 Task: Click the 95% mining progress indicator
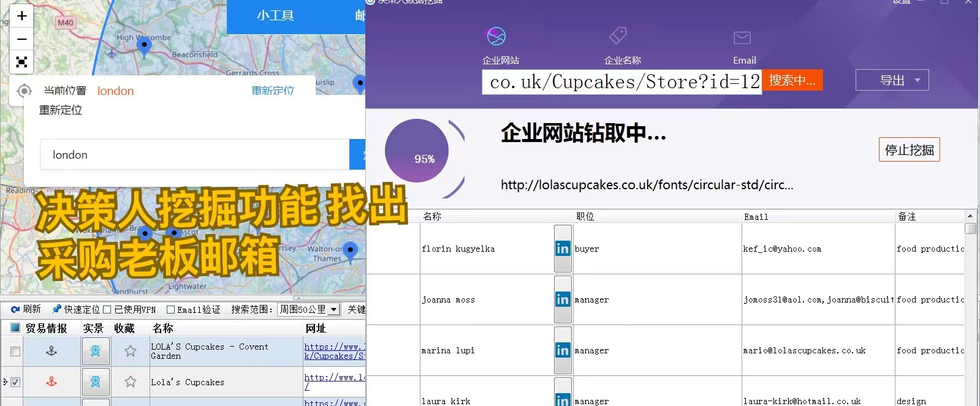(417, 151)
